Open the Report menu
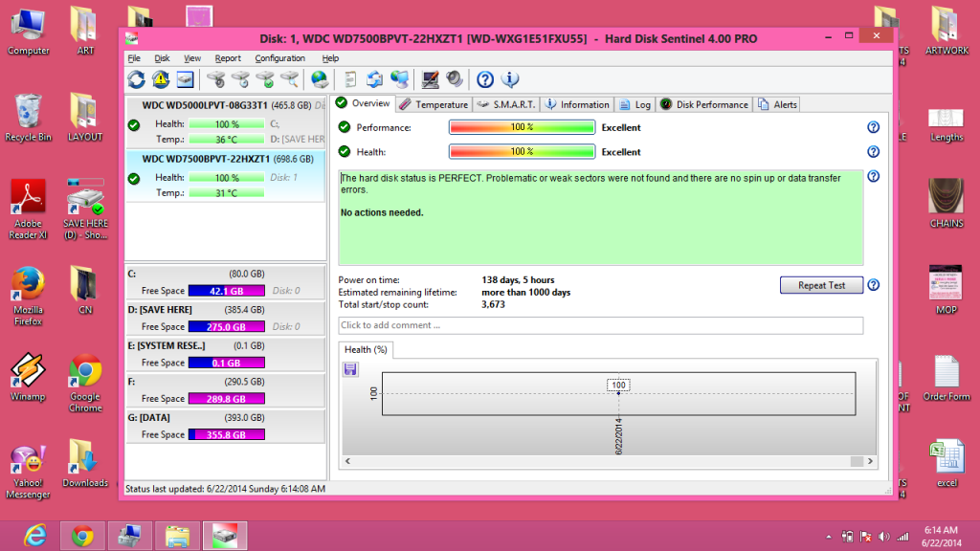This screenshot has width=980, height=551. tap(228, 58)
